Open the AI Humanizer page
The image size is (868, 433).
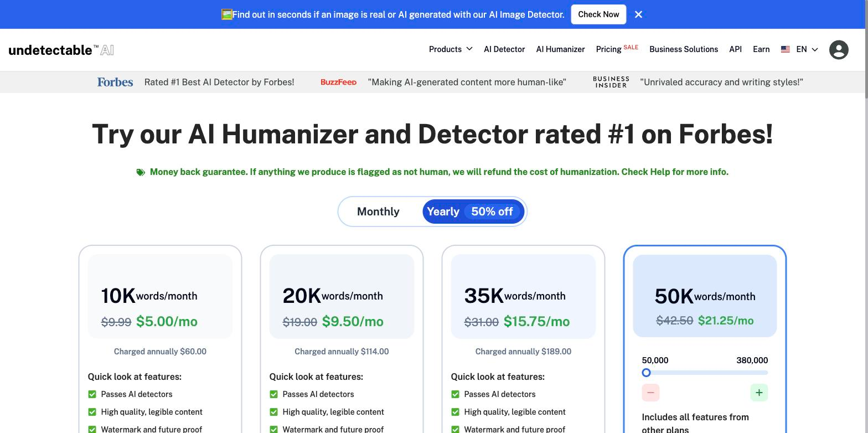tap(560, 49)
